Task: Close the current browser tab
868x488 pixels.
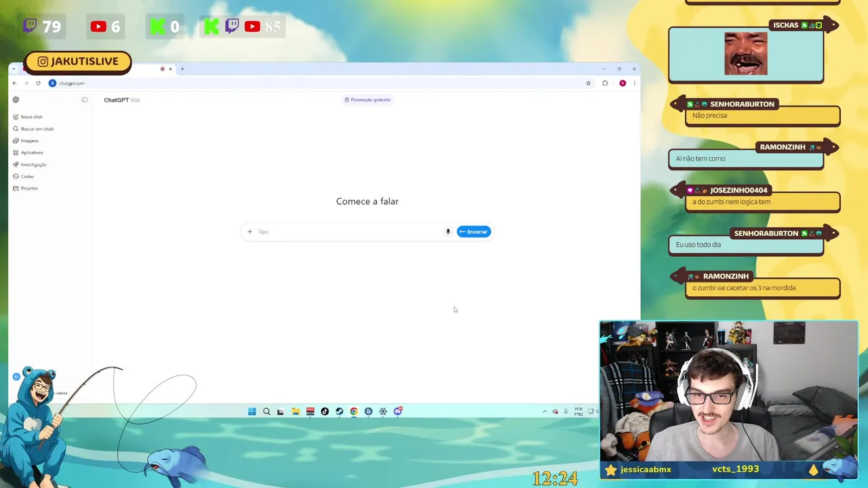Action: pos(170,68)
